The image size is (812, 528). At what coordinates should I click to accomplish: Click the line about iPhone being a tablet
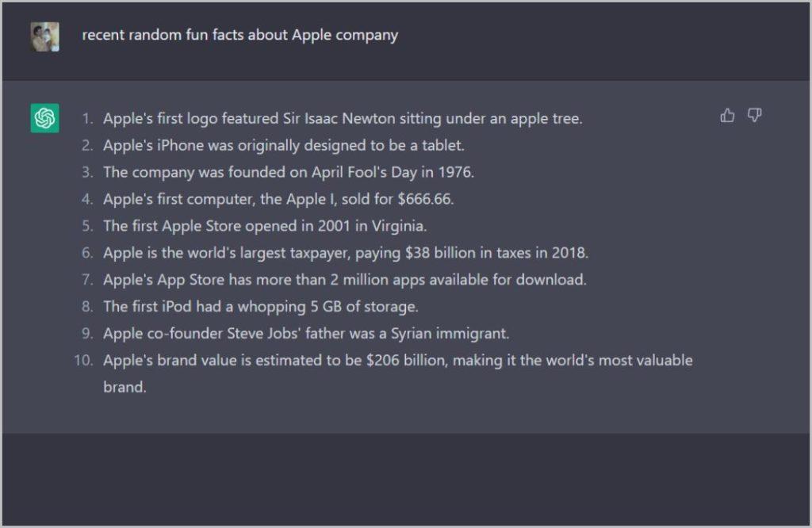[x=284, y=145]
